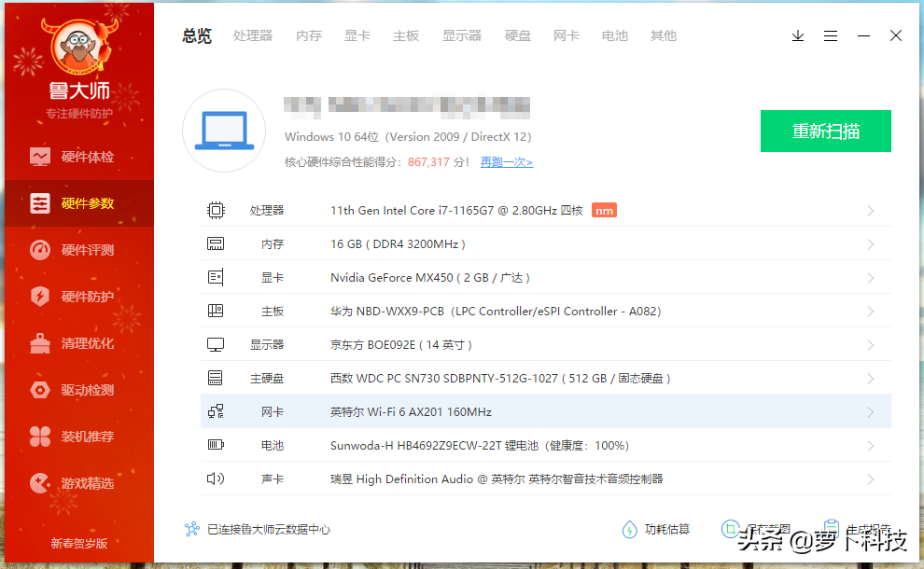Expand the 显示器 row chevron

click(871, 345)
